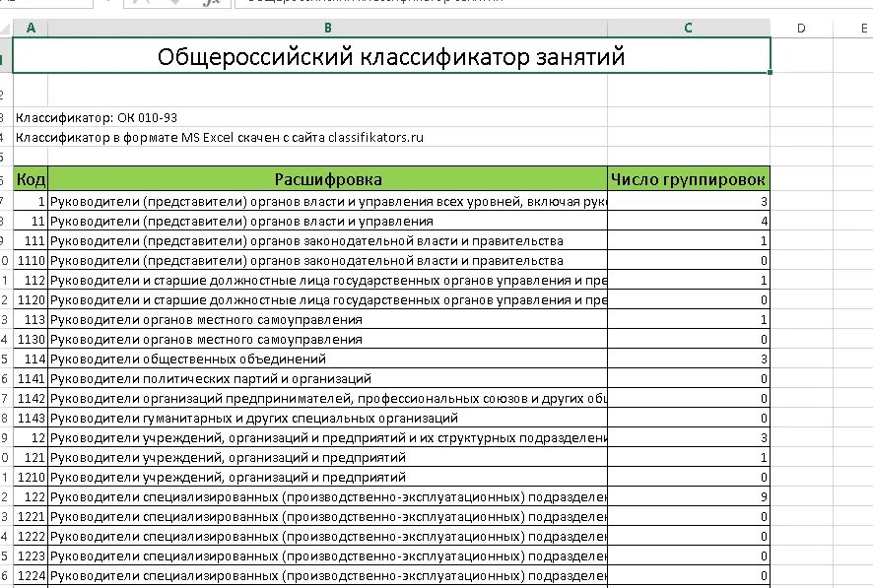Image resolution: width=873 pixels, height=588 pixels.
Task: Click description cell in row with code 1120
Action: (x=328, y=299)
